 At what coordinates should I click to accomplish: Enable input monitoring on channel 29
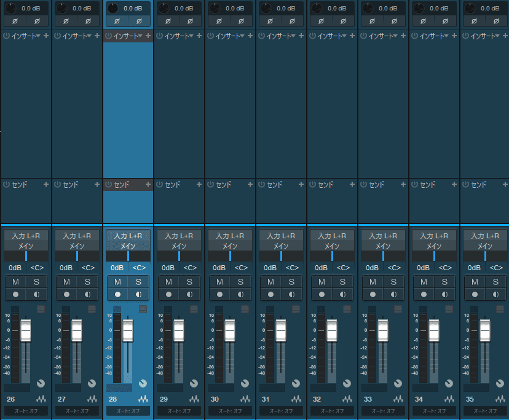(189, 294)
